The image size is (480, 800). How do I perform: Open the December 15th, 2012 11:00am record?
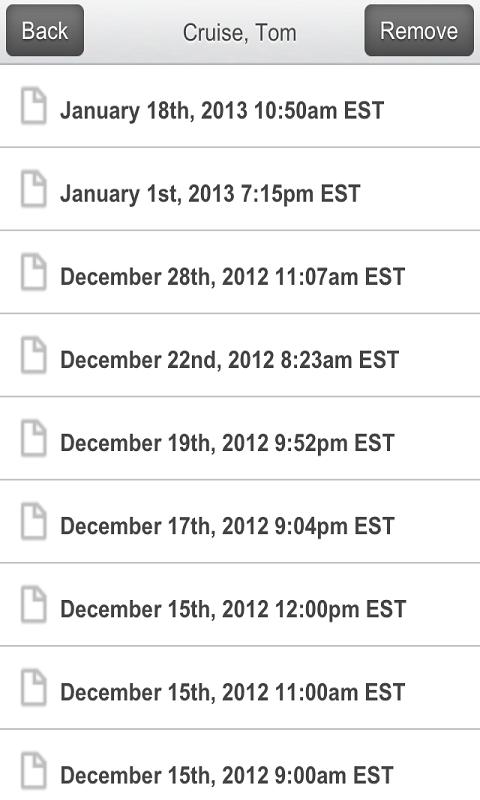tap(240, 688)
